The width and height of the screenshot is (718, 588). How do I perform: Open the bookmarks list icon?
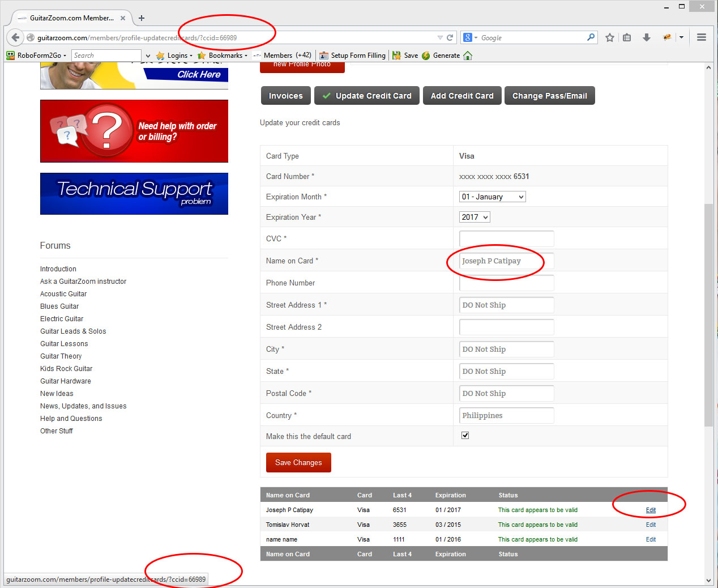(x=627, y=37)
